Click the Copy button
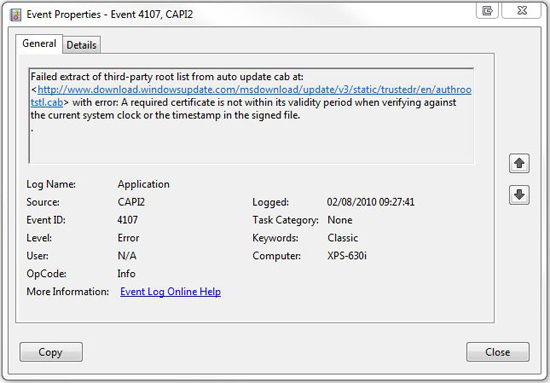The image size is (550, 383). click(x=51, y=352)
